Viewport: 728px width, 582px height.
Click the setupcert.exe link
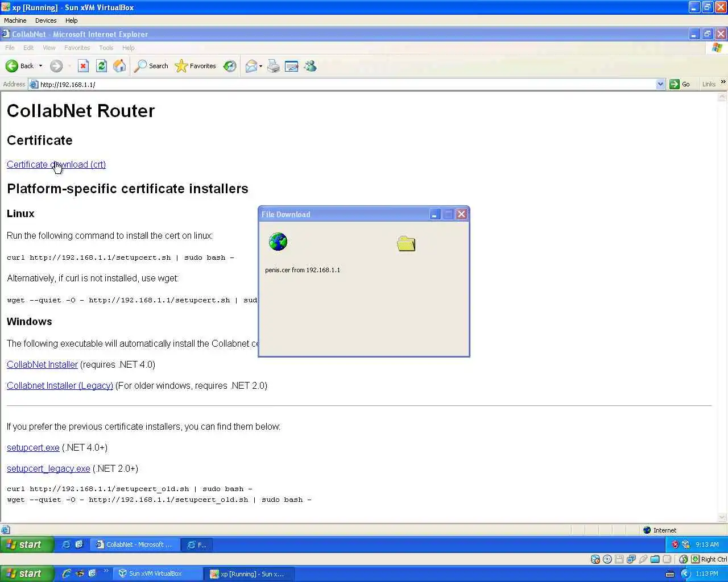pyautogui.click(x=33, y=447)
